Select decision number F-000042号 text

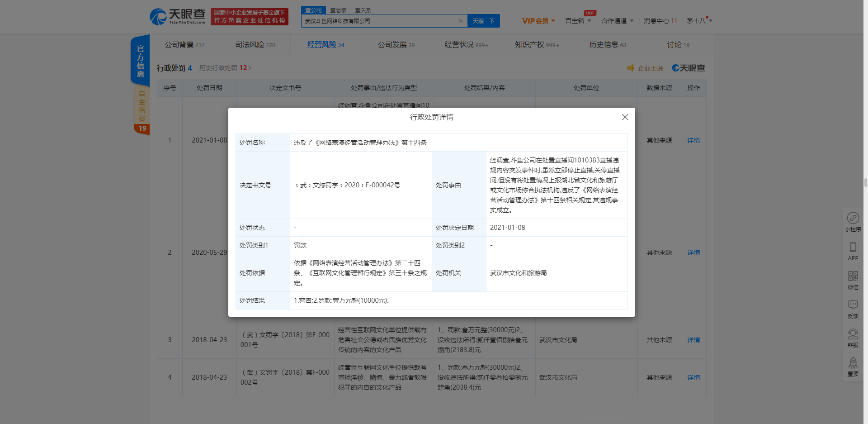click(x=347, y=185)
